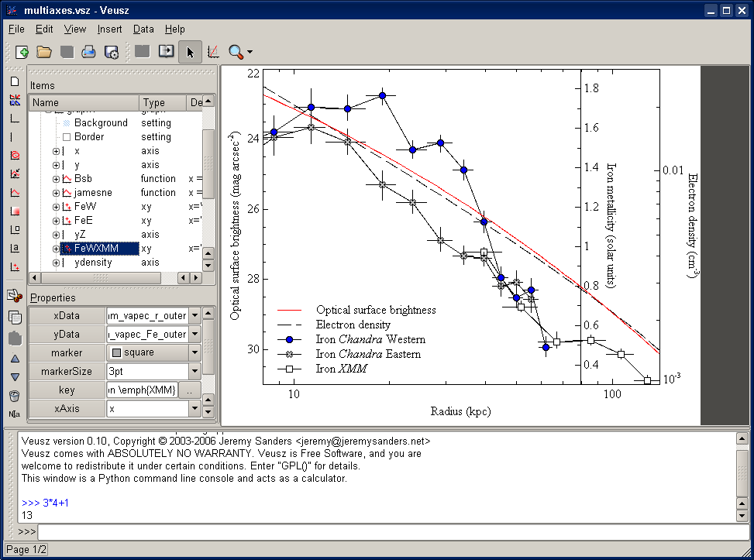Expand the y axis tree node
Screen dimensions: 754x560
(57, 165)
